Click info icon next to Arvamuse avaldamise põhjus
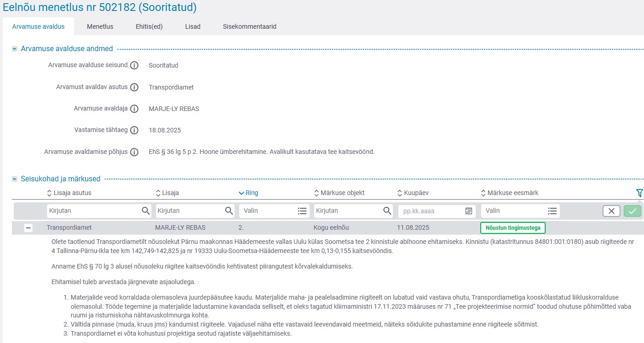This screenshot has height=343, width=644. tap(134, 152)
